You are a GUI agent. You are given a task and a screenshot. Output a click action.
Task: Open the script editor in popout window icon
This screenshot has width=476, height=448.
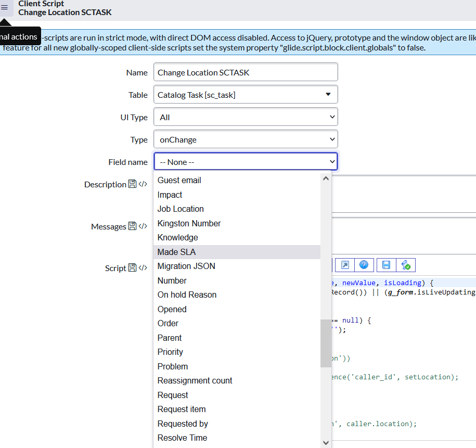(345, 265)
